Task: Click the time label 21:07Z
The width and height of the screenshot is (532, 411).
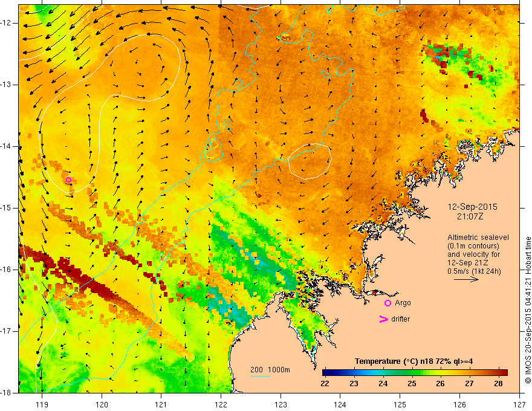Action: (470, 216)
